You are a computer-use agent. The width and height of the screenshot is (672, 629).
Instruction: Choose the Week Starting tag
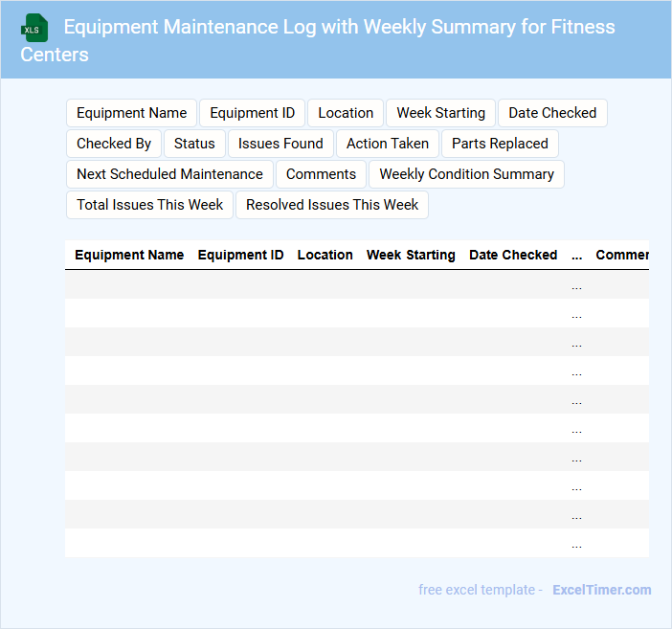(x=440, y=113)
